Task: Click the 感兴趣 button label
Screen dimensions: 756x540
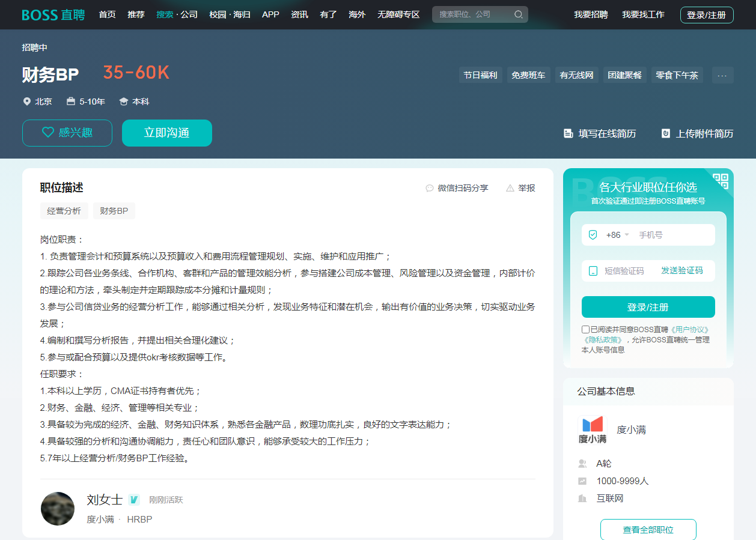Action: click(76, 133)
